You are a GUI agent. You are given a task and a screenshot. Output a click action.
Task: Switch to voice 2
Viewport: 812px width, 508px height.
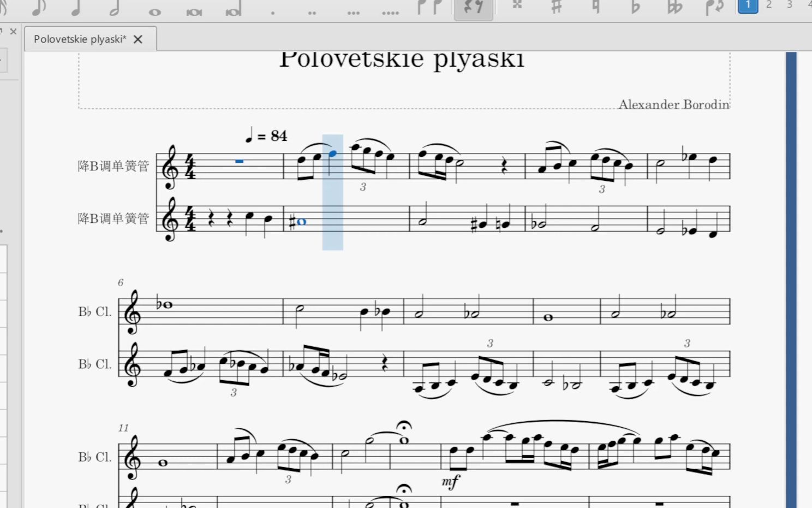point(768,5)
